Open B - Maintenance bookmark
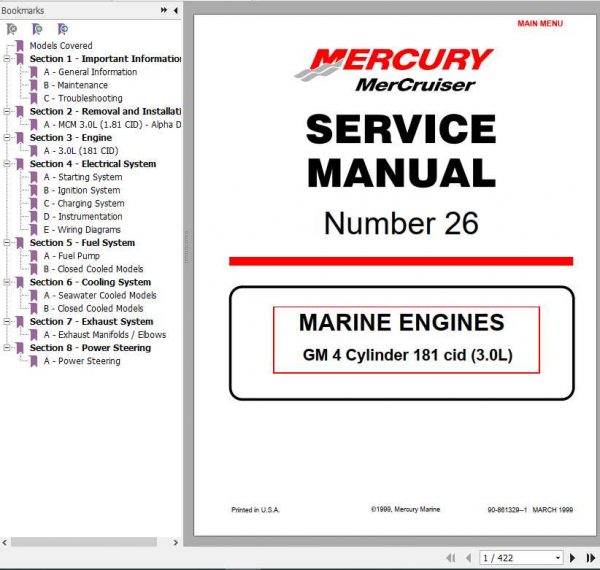The height and width of the screenshot is (570, 600). point(76,85)
